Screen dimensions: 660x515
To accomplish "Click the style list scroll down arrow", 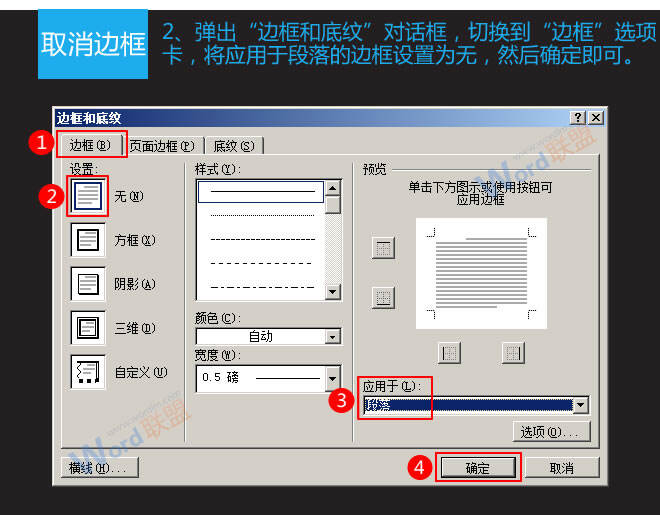I will coord(333,292).
